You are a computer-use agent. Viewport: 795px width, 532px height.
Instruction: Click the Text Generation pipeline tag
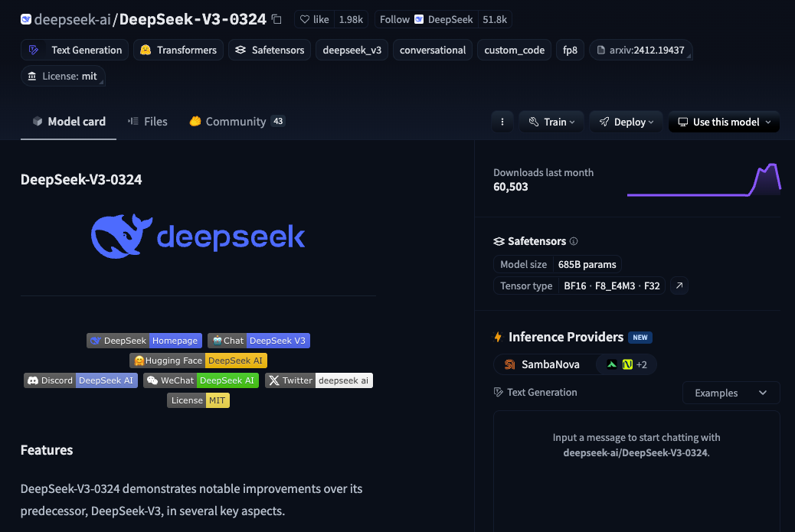point(74,49)
